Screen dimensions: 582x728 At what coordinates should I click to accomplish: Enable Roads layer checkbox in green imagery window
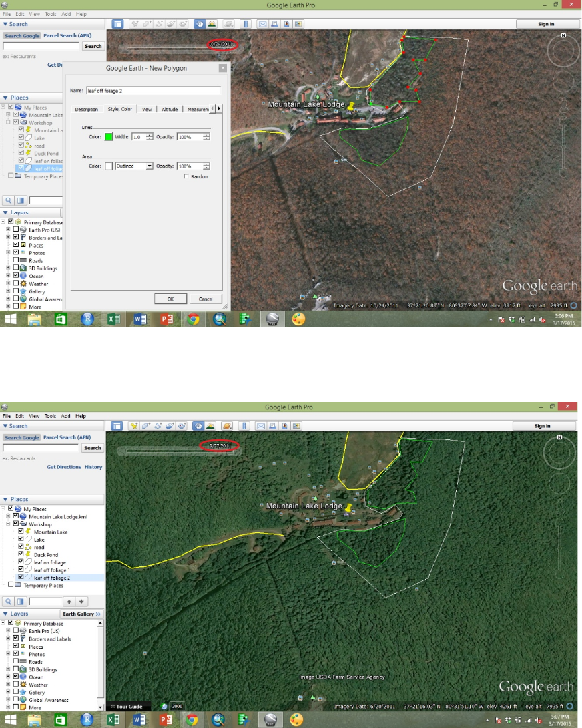[x=16, y=661]
